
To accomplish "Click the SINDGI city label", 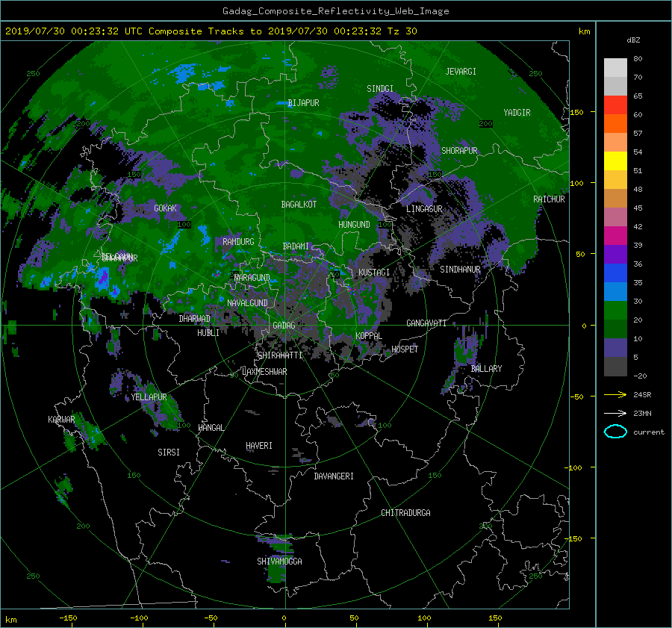I will [380, 89].
